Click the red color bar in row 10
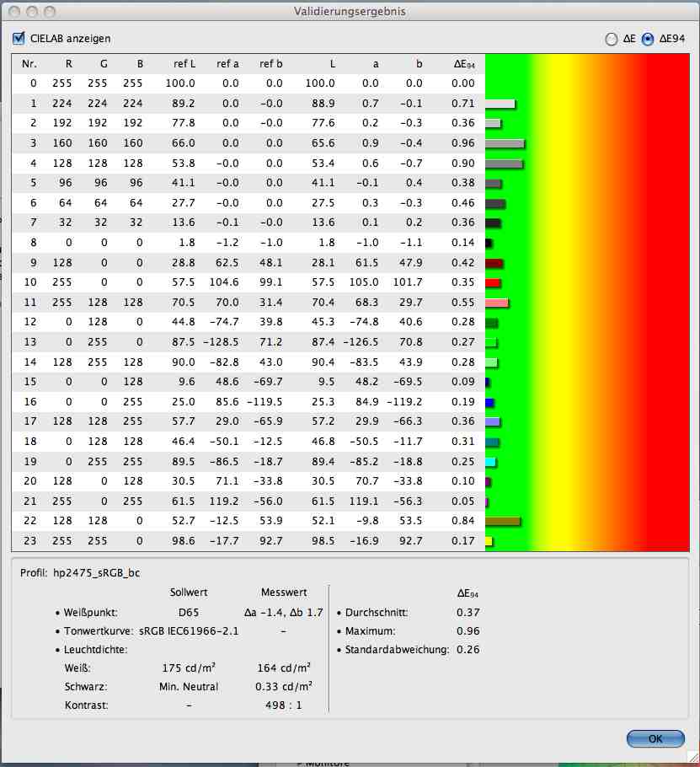 pyautogui.click(x=494, y=283)
